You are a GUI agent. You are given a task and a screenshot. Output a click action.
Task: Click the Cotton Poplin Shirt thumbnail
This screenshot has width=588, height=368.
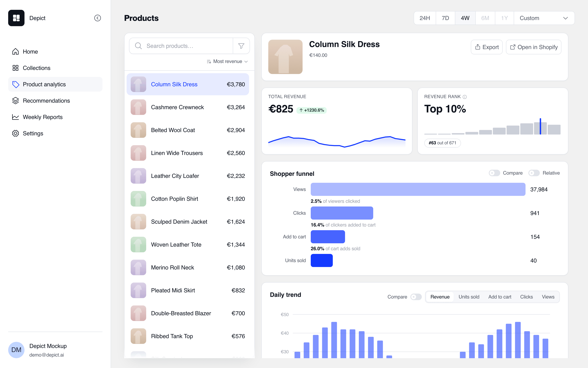coord(138,199)
